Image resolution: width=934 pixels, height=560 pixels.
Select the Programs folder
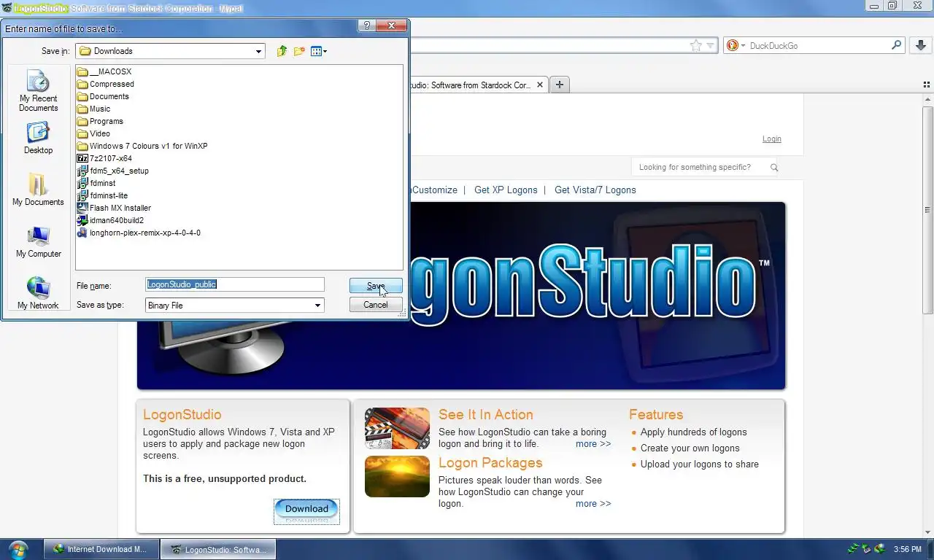pyautogui.click(x=100, y=121)
